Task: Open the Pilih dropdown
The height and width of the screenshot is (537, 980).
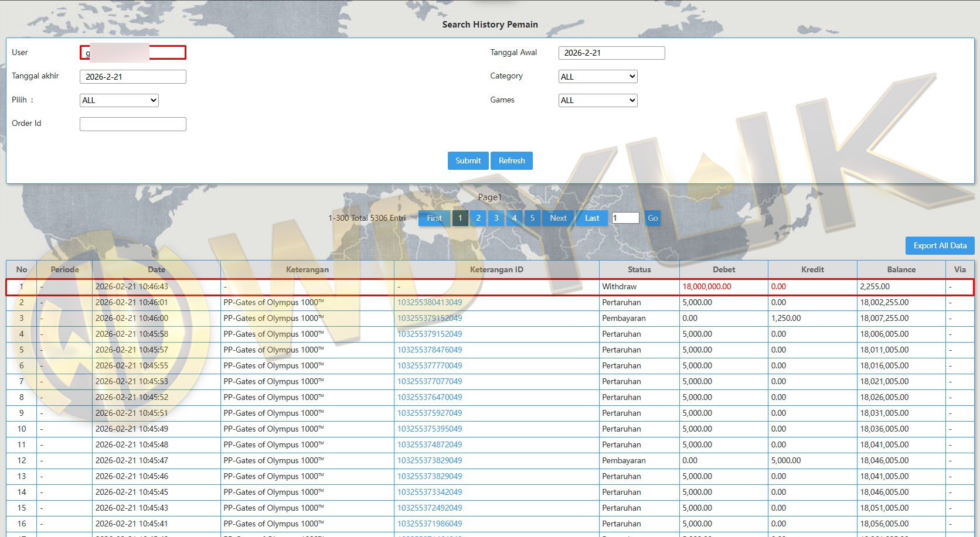Action: coord(119,100)
